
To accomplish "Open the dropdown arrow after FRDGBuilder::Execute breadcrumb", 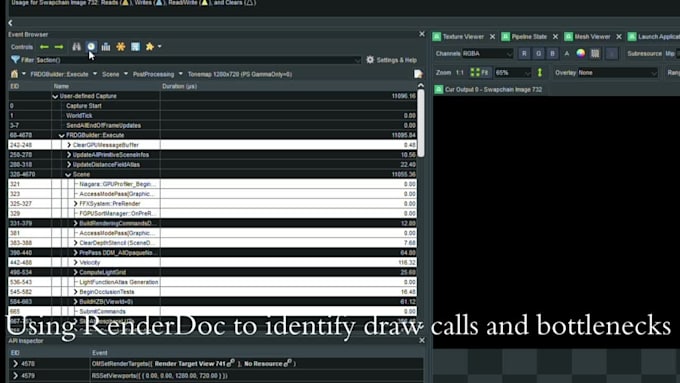I will coord(95,74).
